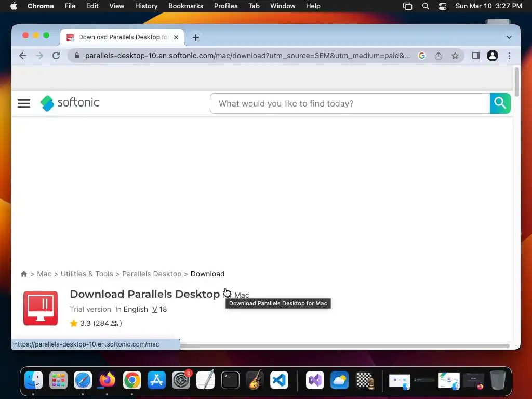Viewport: 532px width, 399px height.
Task: Open the Help menu
Action: (313, 6)
